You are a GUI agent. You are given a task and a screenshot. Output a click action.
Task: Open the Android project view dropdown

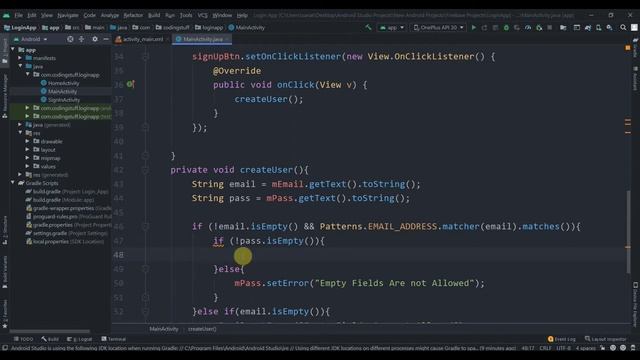coord(31,39)
